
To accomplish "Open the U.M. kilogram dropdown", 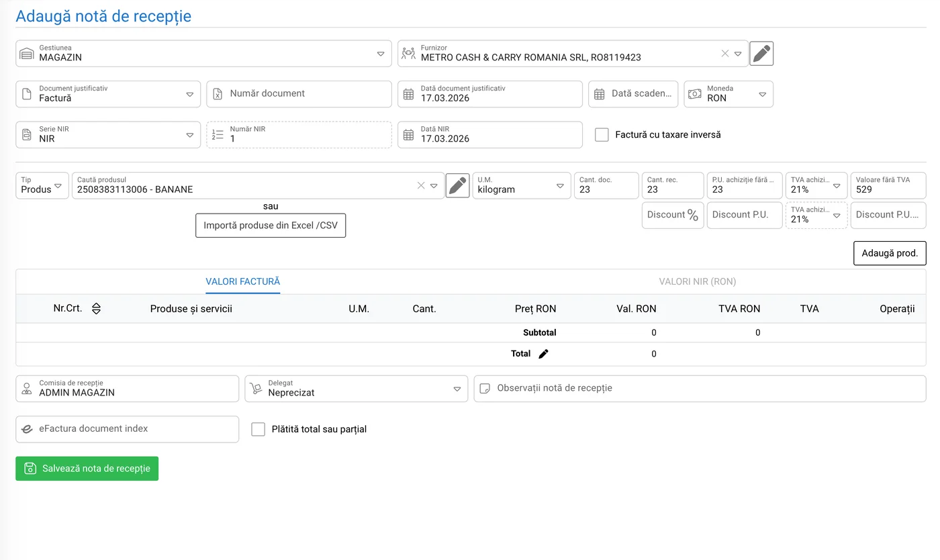I will pyautogui.click(x=560, y=186).
